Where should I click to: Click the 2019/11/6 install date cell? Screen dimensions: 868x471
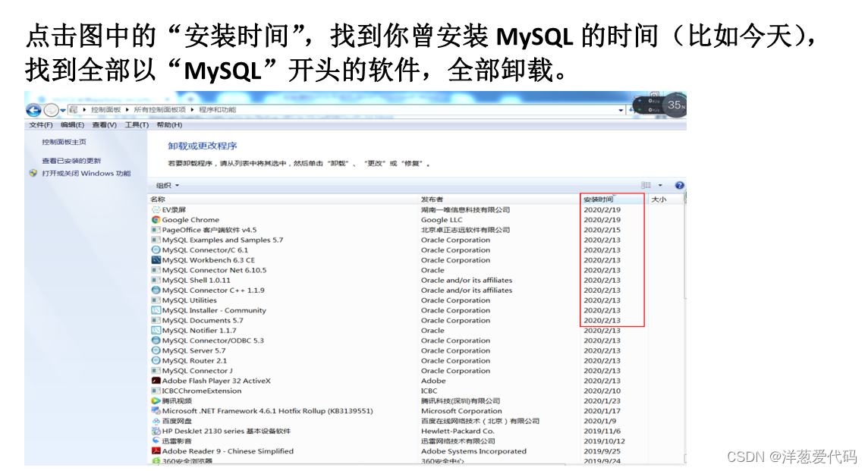(x=602, y=431)
